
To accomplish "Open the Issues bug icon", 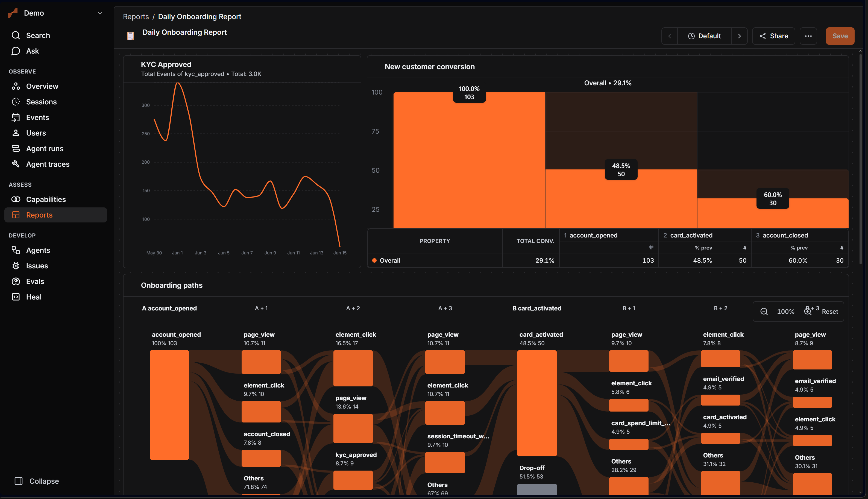I will (x=16, y=266).
